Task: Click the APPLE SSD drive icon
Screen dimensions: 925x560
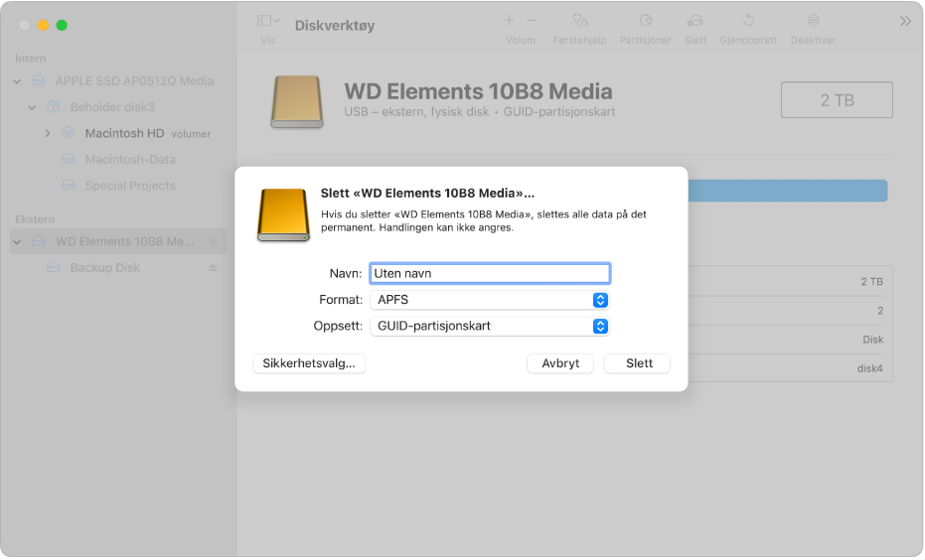Action: (x=39, y=80)
